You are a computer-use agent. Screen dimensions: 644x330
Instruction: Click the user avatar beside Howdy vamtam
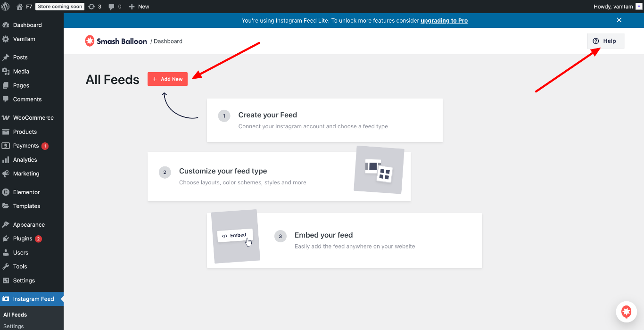click(639, 7)
